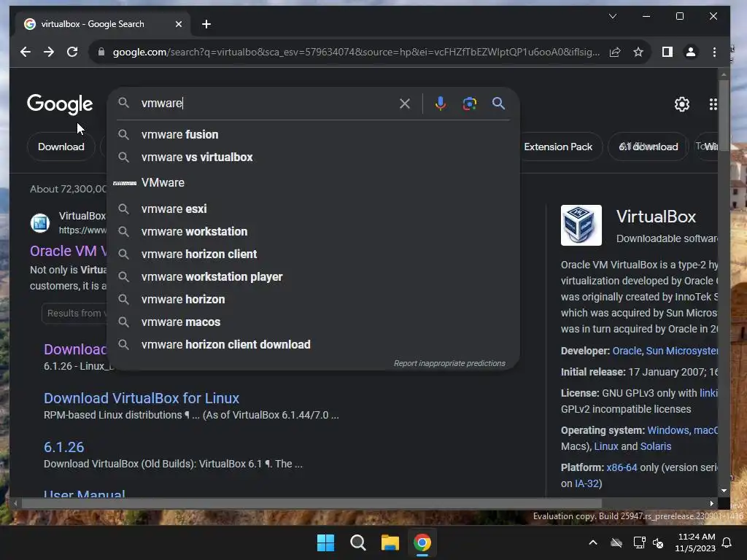Select the 6.1 download filter chip
747x560 pixels.
click(x=648, y=147)
